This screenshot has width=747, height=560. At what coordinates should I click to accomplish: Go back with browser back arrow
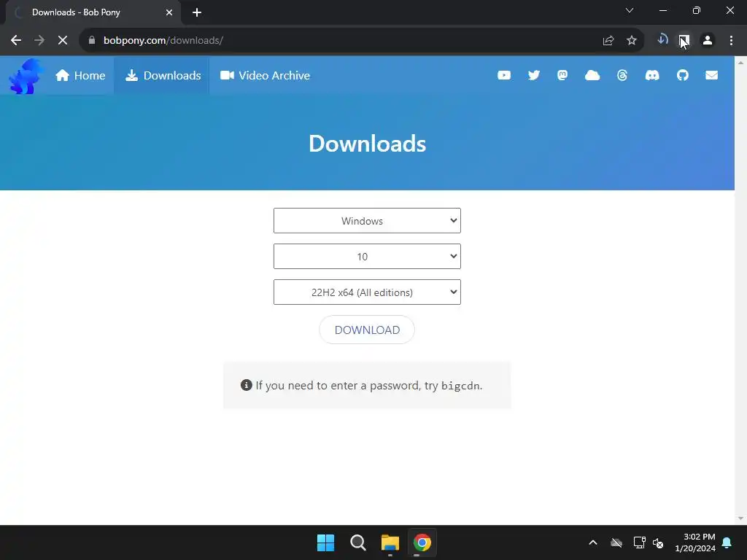point(16,41)
